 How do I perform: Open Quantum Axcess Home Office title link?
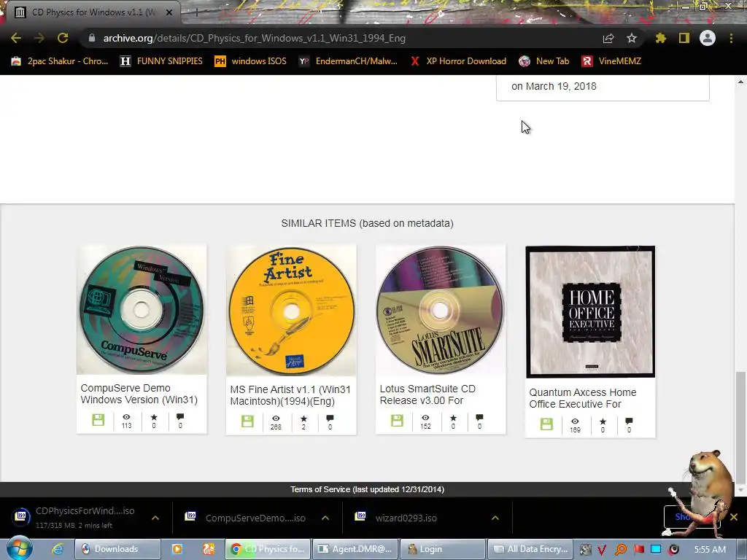tap(583, 398)
